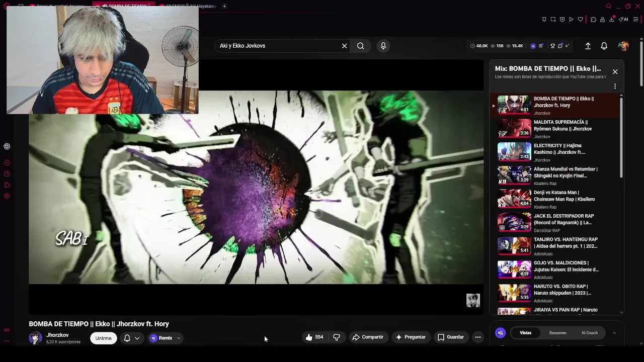Open the notifications bell in the YouTube header
Screen dimensions: 644x362
point(604,46)
